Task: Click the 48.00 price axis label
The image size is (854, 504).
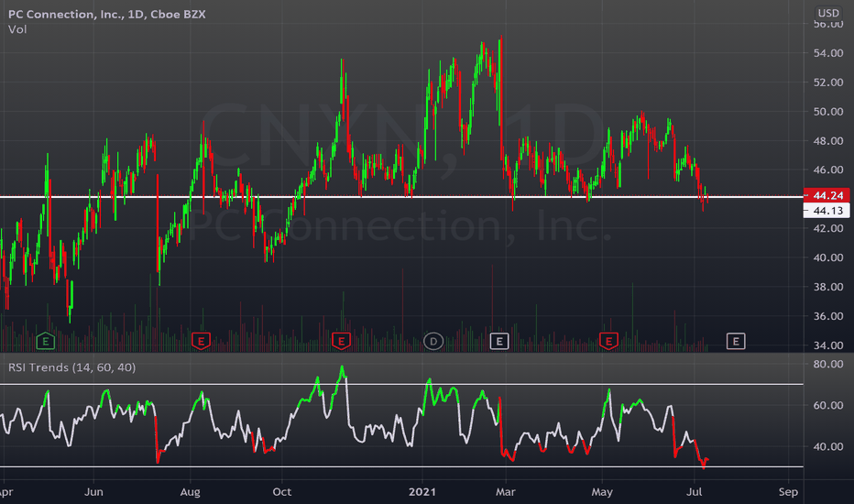Action: tap(827, 140)
